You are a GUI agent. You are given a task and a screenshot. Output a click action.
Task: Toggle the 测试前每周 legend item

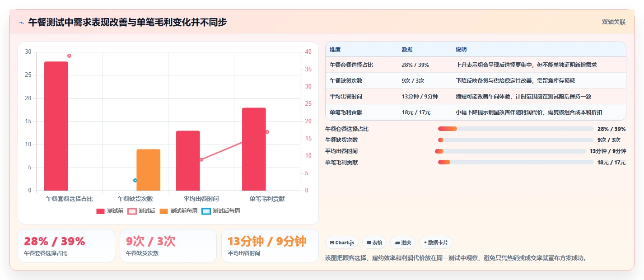tap(178, 211)
